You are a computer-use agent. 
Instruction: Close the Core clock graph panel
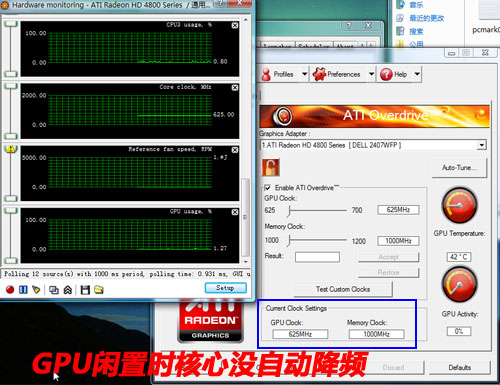235,87
